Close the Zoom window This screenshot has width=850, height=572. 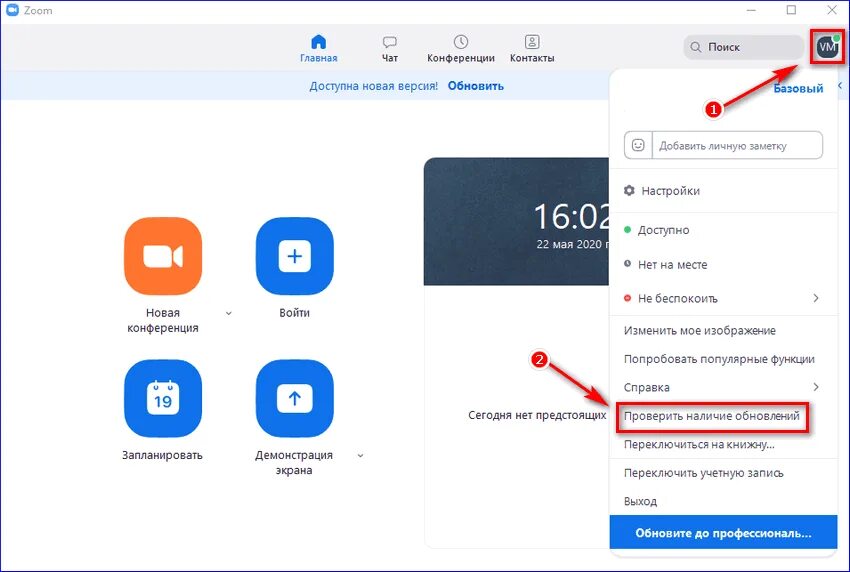(832, 10)
